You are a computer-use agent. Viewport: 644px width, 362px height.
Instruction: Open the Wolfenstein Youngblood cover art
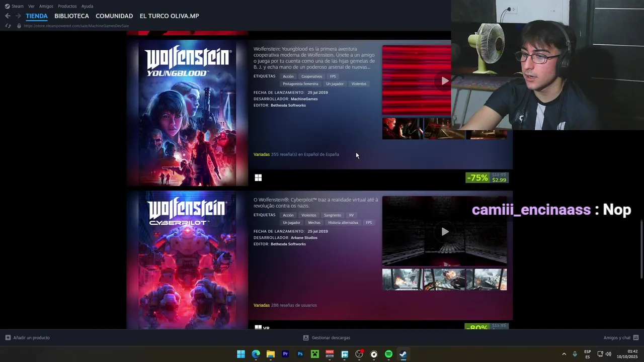[x=187, y=113]
